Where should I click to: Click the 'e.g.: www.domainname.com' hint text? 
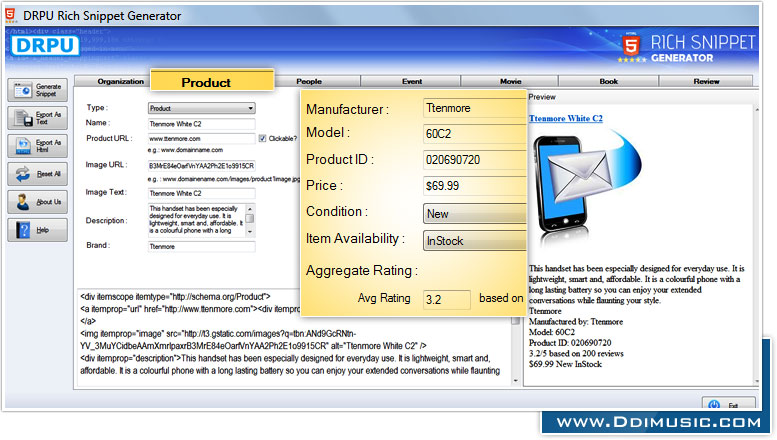click(x=185, y=150)
